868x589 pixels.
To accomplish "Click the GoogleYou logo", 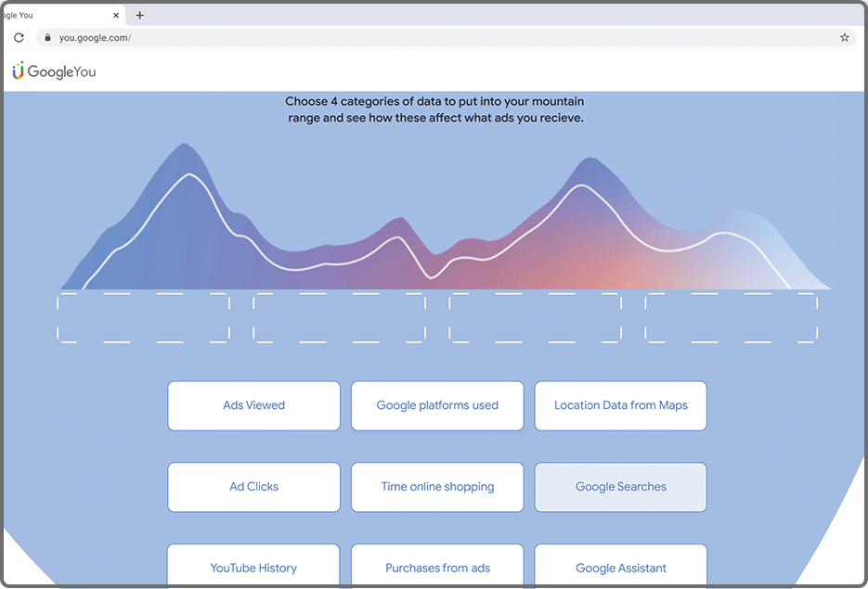I will (54, 70).
